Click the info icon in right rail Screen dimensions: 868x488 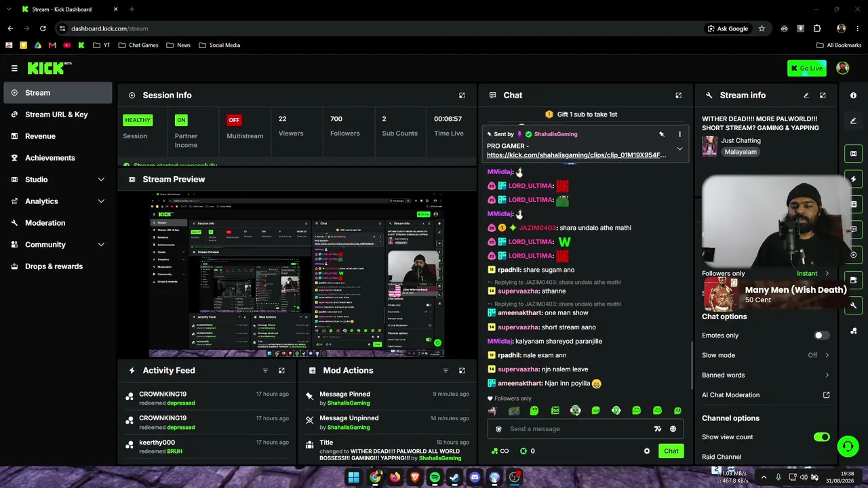853,96
